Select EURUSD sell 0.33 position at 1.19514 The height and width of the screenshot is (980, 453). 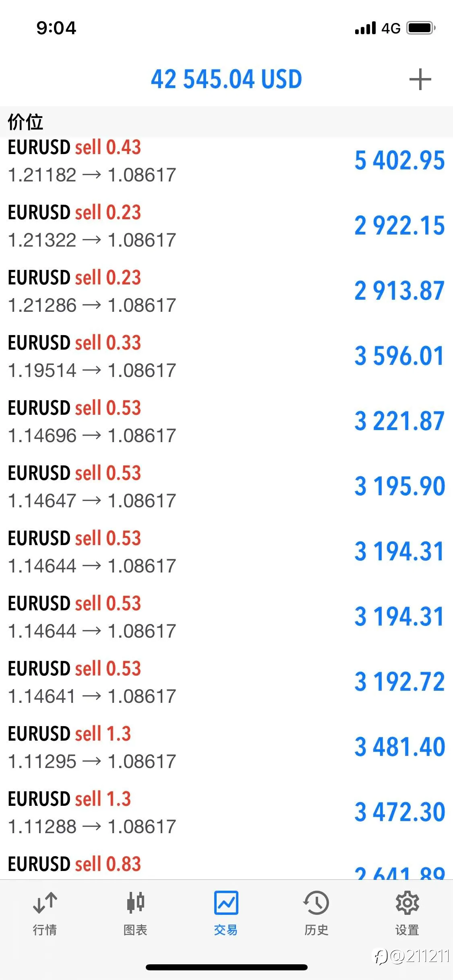[226, 356]
